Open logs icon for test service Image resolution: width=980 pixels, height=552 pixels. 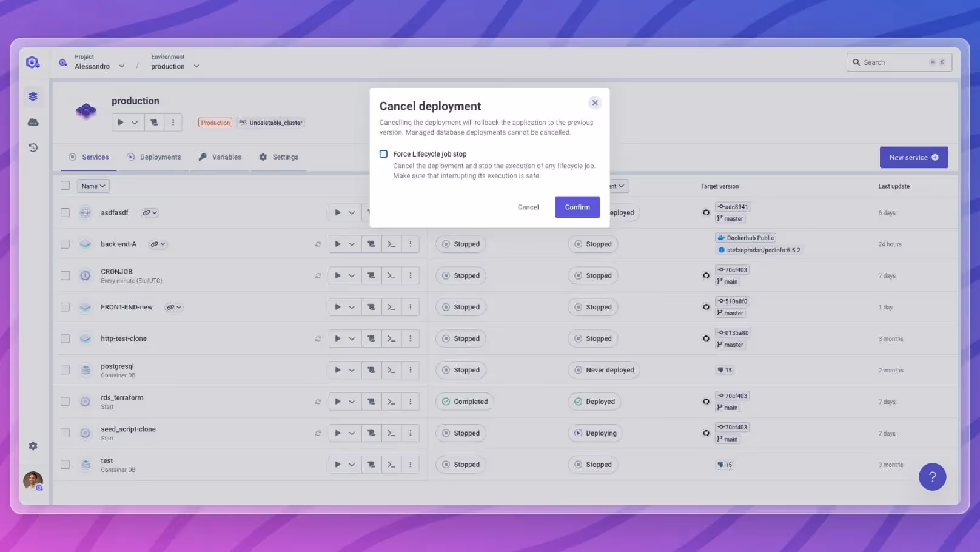[371, 465]
